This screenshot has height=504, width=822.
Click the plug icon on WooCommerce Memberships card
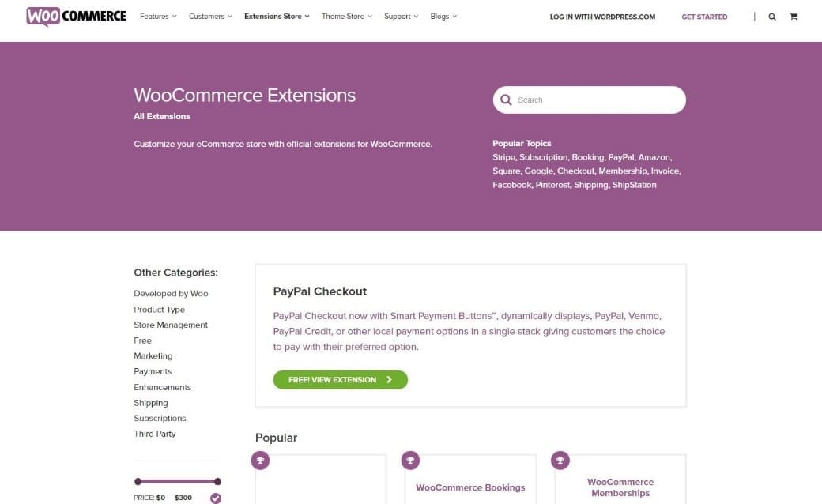point(560,459)
